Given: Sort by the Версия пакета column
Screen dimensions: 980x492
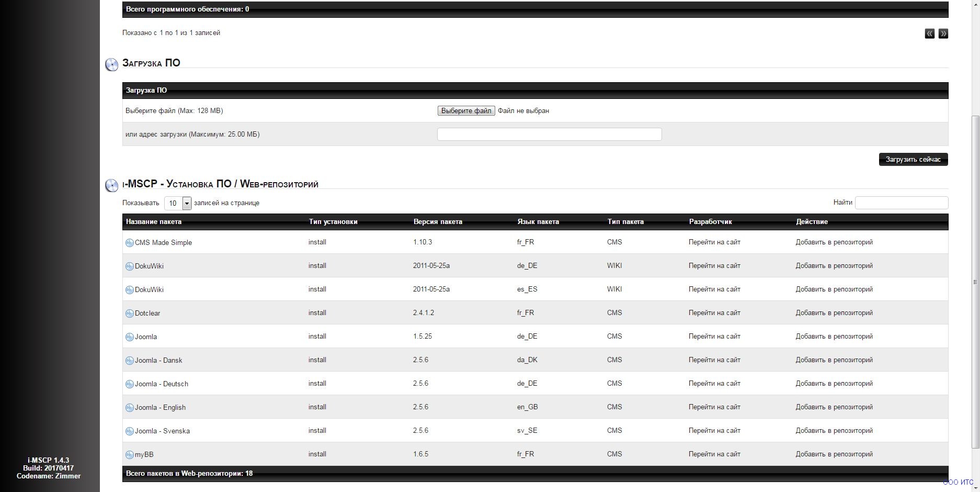Looking at the screenshot, I should tap(438, 221).
